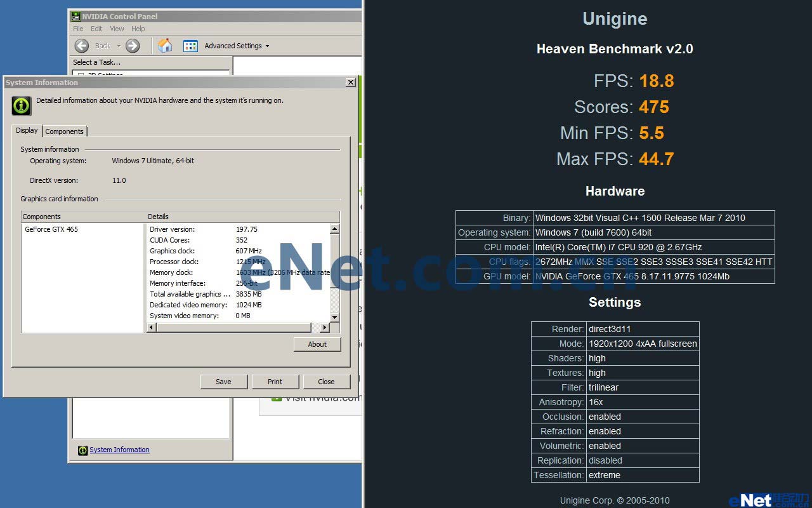This screenshot has width=812, height=508.
Task: Select the Display tab
Action: click(x=27, y=130)
